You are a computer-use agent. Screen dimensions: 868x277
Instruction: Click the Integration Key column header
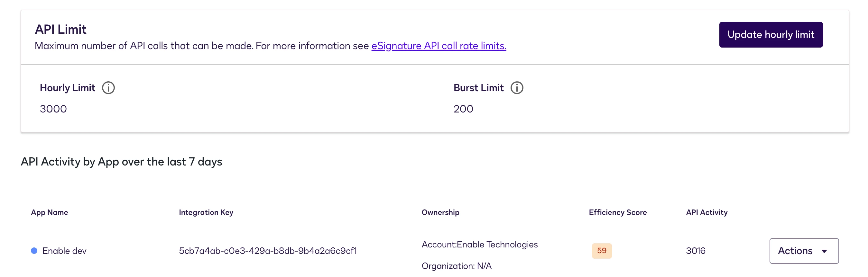[206, 212]
